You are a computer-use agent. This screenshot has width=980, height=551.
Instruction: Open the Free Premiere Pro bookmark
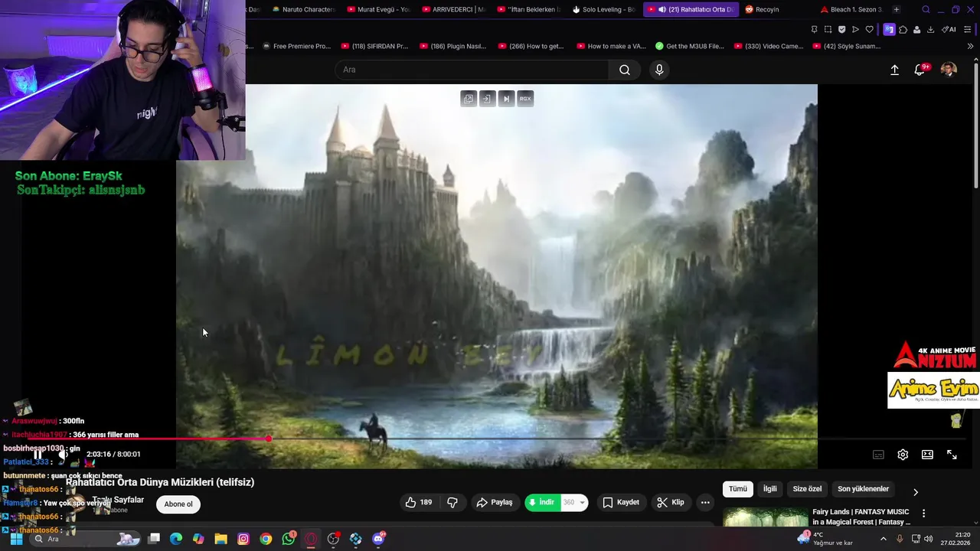296,46
